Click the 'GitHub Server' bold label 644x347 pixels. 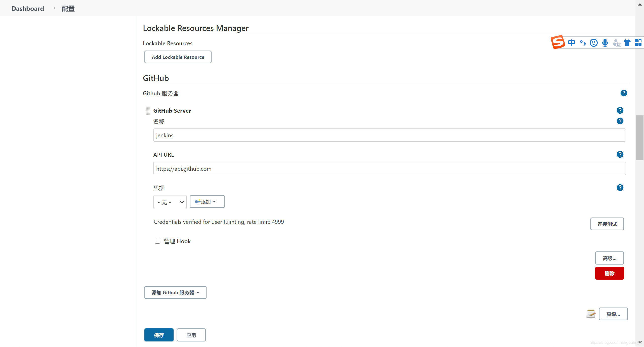pos(172,111)
